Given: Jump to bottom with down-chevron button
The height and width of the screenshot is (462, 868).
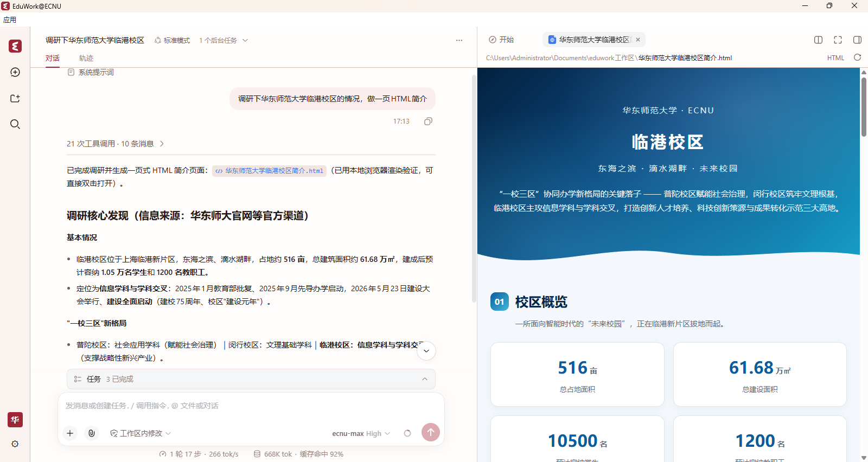Looking at the screenshot, I should point(426,351).
